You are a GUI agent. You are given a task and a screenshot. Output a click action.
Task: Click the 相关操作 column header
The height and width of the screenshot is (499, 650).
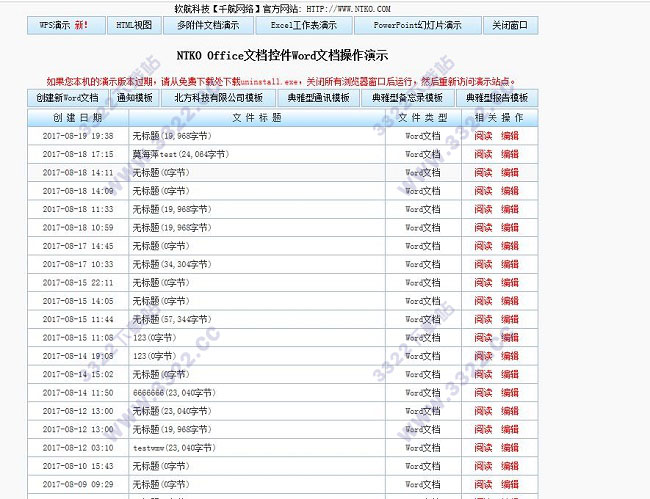500,118
